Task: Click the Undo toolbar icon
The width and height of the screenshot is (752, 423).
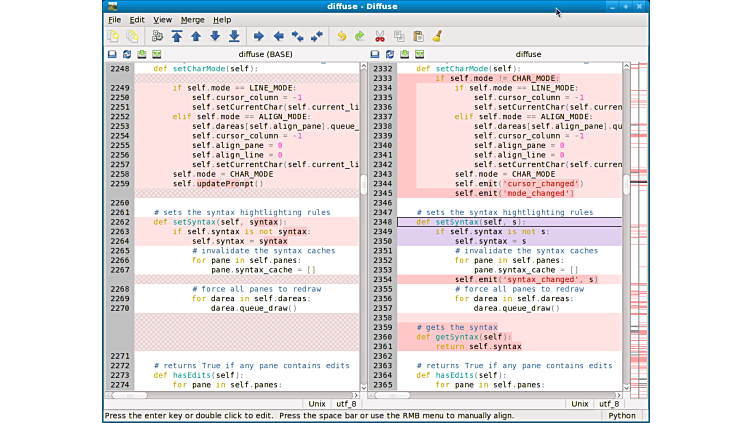Action: pyautogui.click(x=341, y=36)
